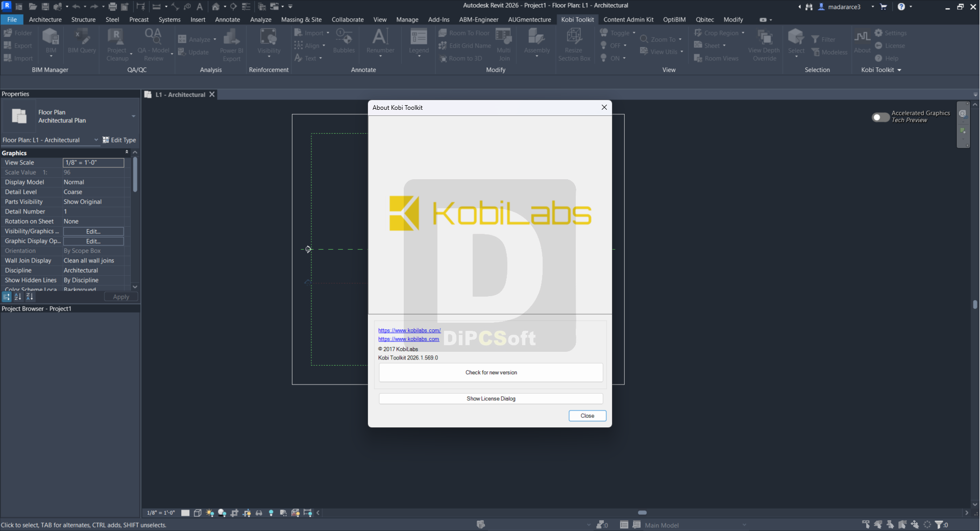Select the Text tool in Quick Access Toolbar
Viewport: 980px width, 531px height.
pyautogui.click(x=200, y=7)
